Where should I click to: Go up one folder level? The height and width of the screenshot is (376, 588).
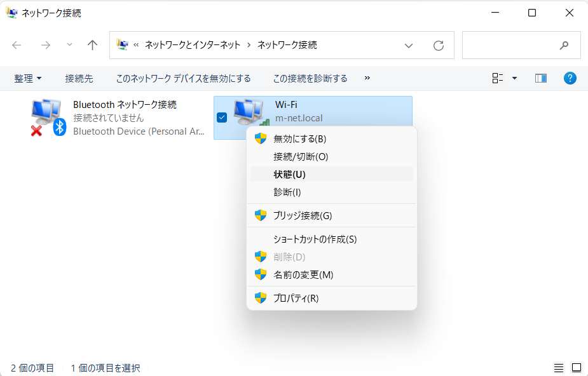point(92,45)
